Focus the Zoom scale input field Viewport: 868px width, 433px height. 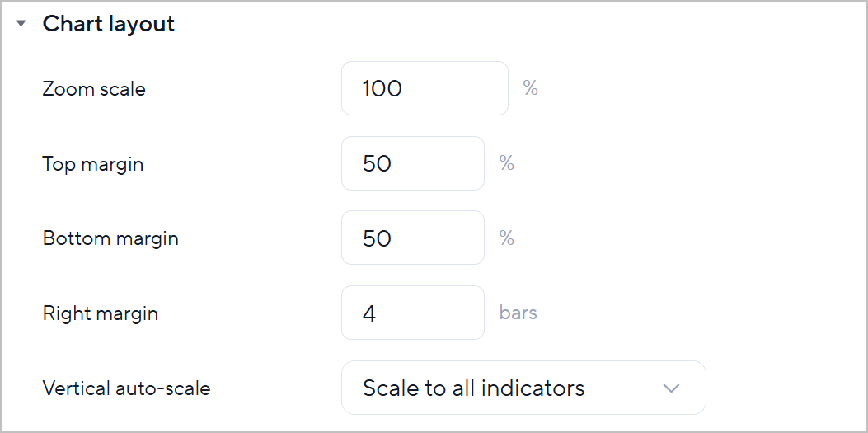point(425,88)
